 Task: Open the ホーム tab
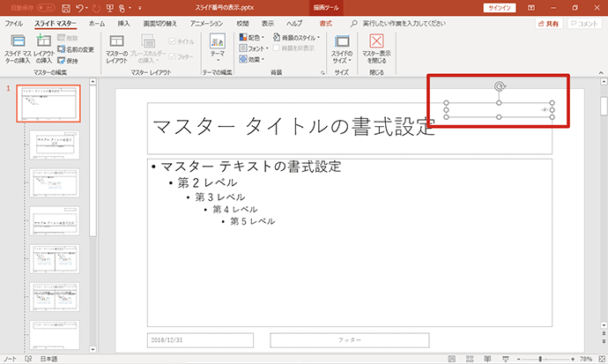click(97, 24)
